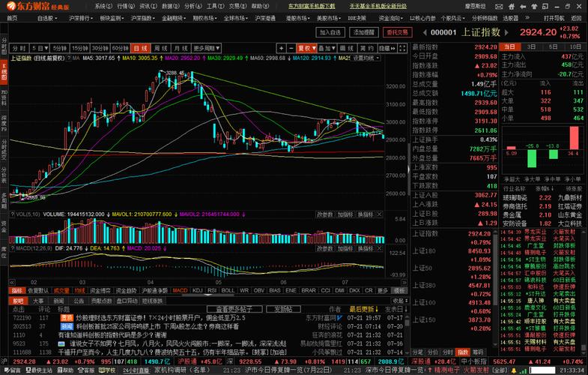Toggle the 成交量 indicator

pos(61,290)
